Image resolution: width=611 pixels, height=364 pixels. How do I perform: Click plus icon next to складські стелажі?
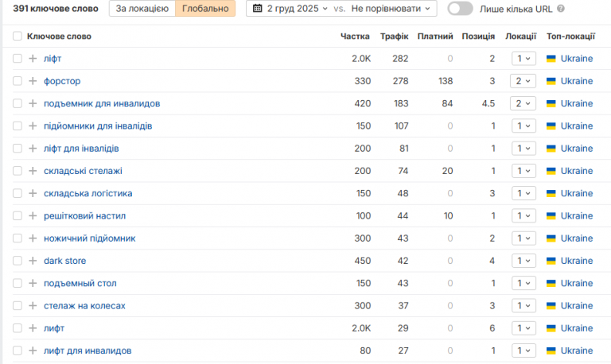coord(33,171)
